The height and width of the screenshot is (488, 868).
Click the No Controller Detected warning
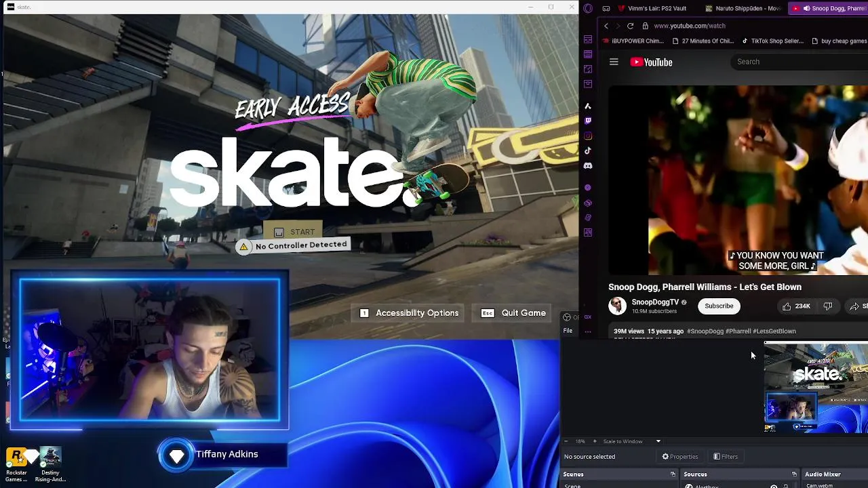pyautogui.click(x=292, y=246)
